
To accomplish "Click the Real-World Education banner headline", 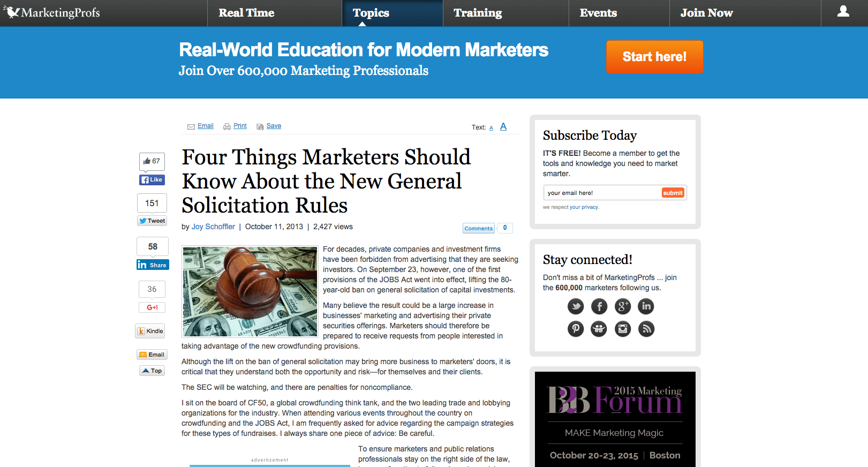I will pyautogui.click(x=364, y=50).
